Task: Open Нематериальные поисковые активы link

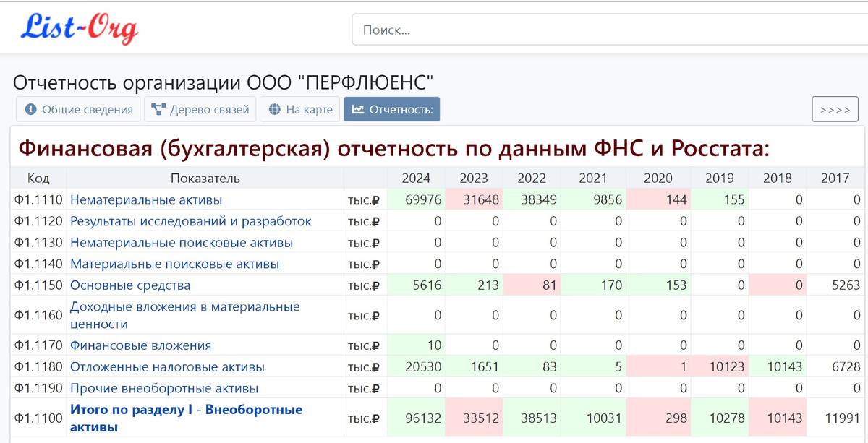Action: (x=182, y=243)
